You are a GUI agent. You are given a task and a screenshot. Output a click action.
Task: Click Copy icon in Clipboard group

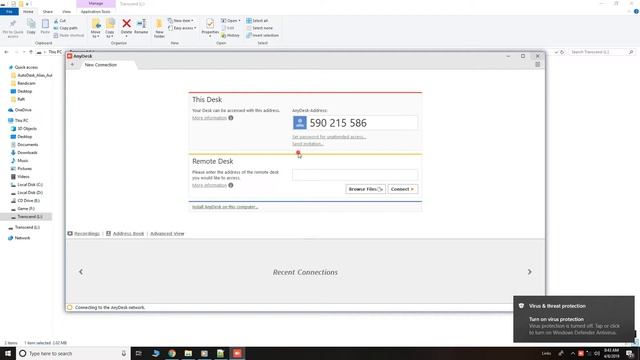pyautogui.click(x=31, y=24)
